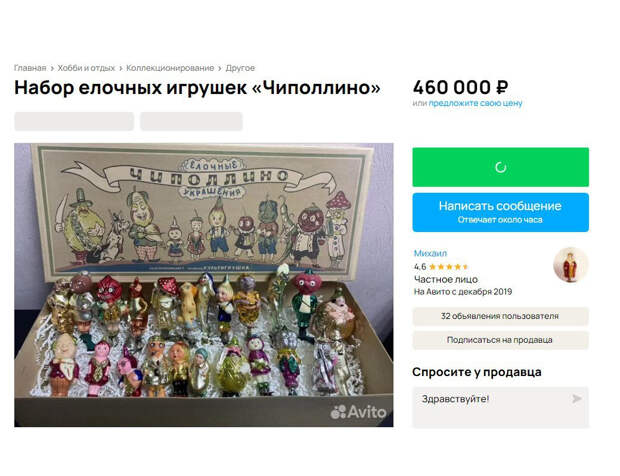Click Подписаться на продавца button
The image size is (620, 476).
coord(501,340)
